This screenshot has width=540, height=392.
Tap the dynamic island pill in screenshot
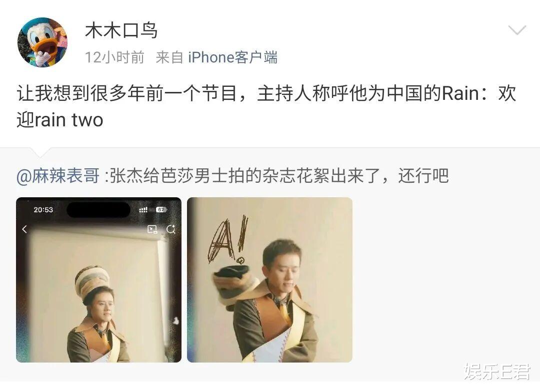point(98,210)
